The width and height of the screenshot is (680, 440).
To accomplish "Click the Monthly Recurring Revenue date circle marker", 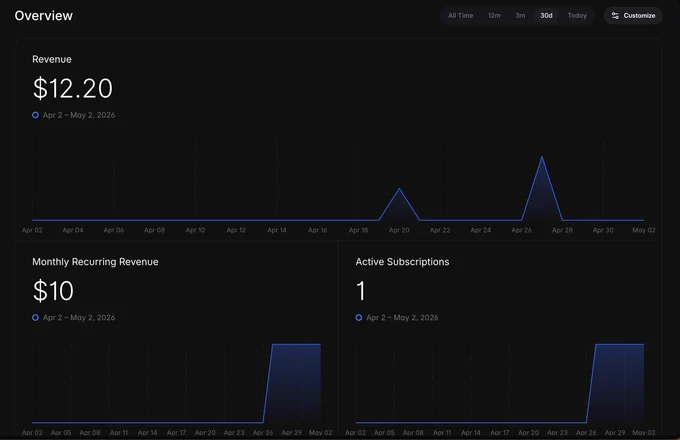I will point(36,317).
